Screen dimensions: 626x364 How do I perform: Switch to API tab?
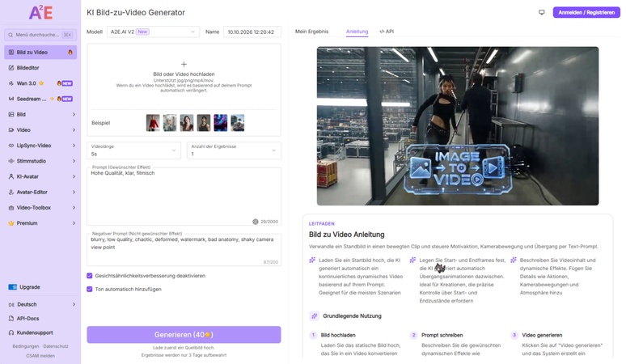click(x=387, y=32)
